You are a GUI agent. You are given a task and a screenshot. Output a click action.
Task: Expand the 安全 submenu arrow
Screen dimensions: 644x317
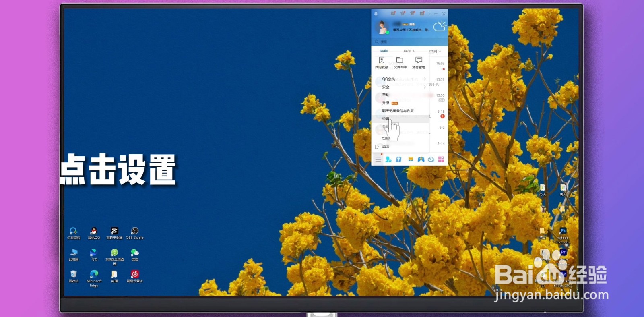425,87
